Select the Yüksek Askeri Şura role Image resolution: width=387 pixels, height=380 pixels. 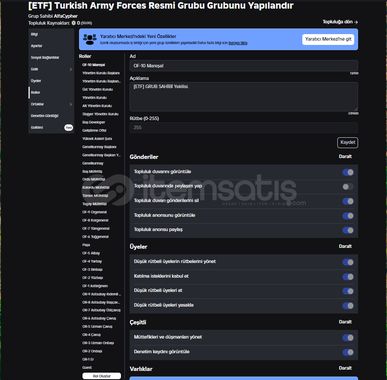(97, 139)
